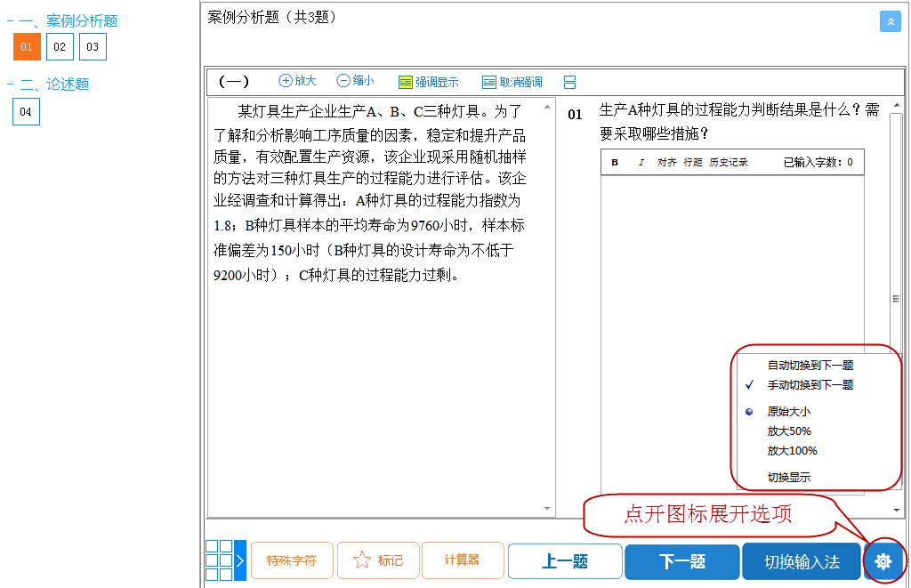The width and height of the screenshot is (911, 588).
Task: Switch to question 02 of 案例分析题
Action: coord(60,46)
